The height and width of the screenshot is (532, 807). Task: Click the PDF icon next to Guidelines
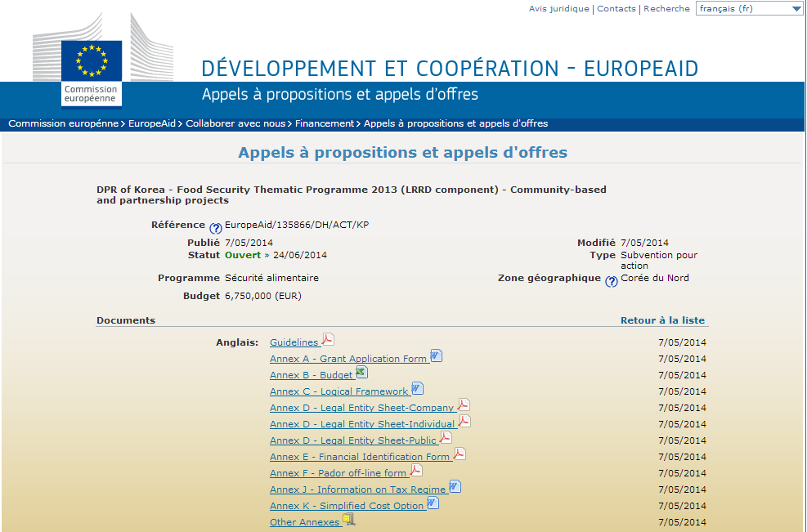pos(328,340)
